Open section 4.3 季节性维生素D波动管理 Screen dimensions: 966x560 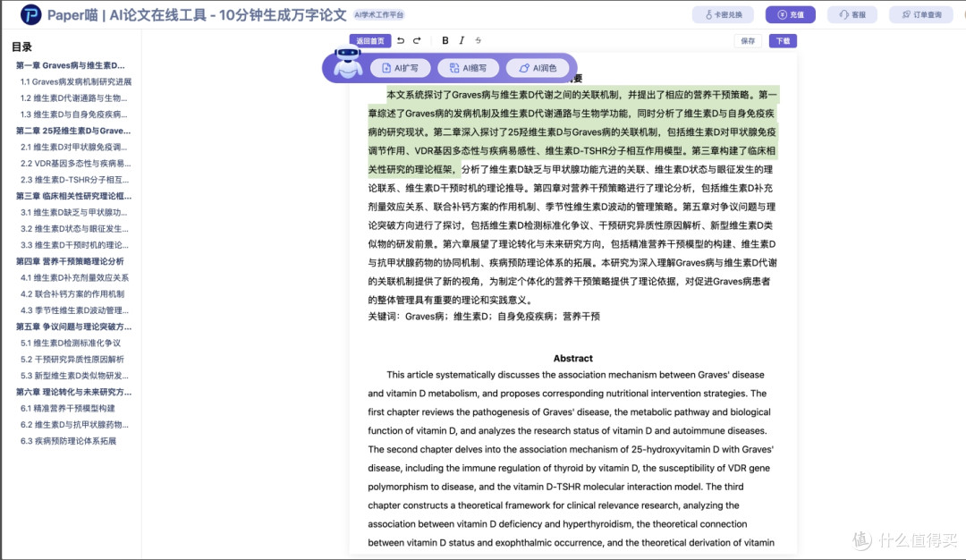point(74,310)
